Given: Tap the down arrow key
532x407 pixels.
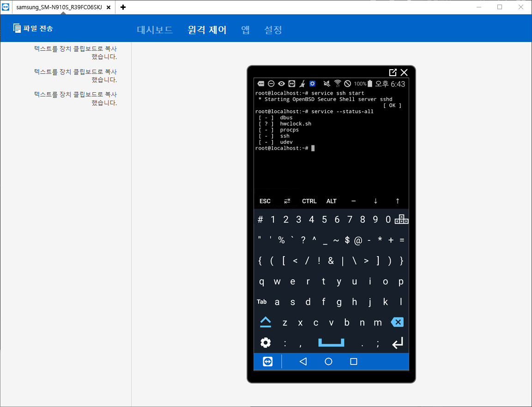Looking at the screenshot, I should click(x=375, y=201).
